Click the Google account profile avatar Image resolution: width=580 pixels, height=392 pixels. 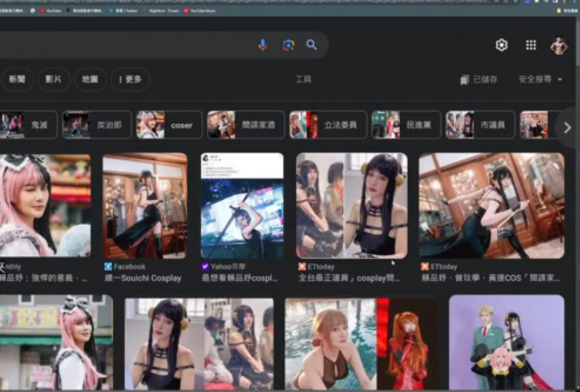point(559,45)
